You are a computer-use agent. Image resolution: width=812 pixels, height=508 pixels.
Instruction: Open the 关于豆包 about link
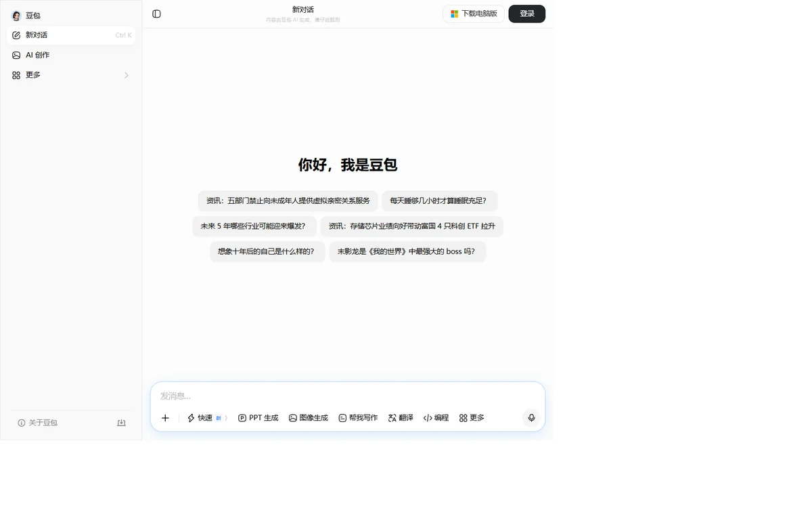click(38, 423)
